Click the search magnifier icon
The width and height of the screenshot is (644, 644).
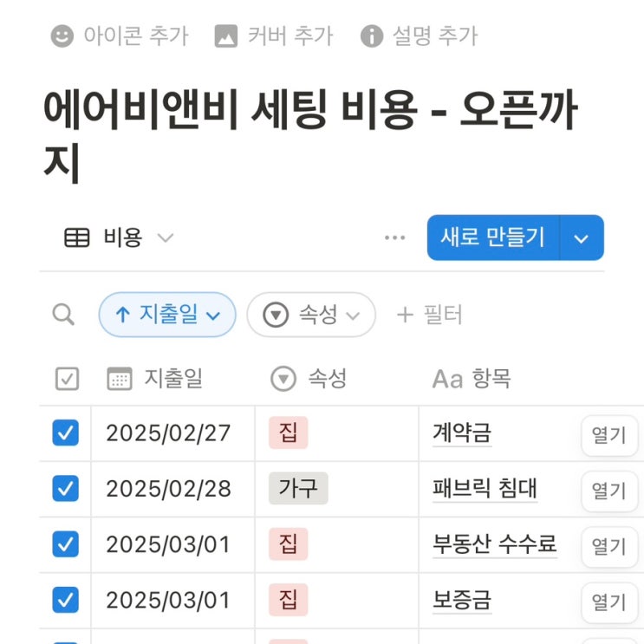point(63,315)
